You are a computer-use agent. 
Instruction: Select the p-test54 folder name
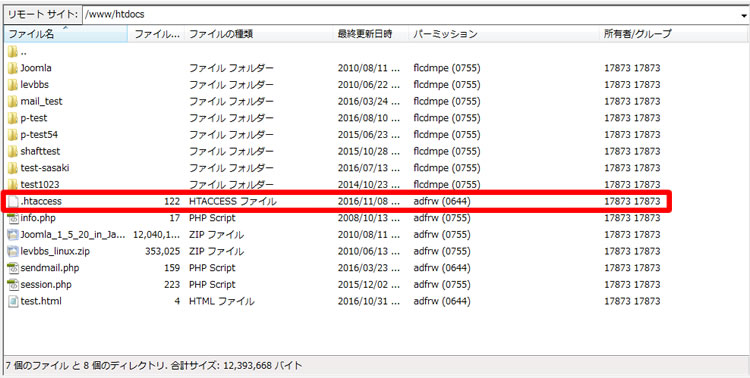pos(39,134)
